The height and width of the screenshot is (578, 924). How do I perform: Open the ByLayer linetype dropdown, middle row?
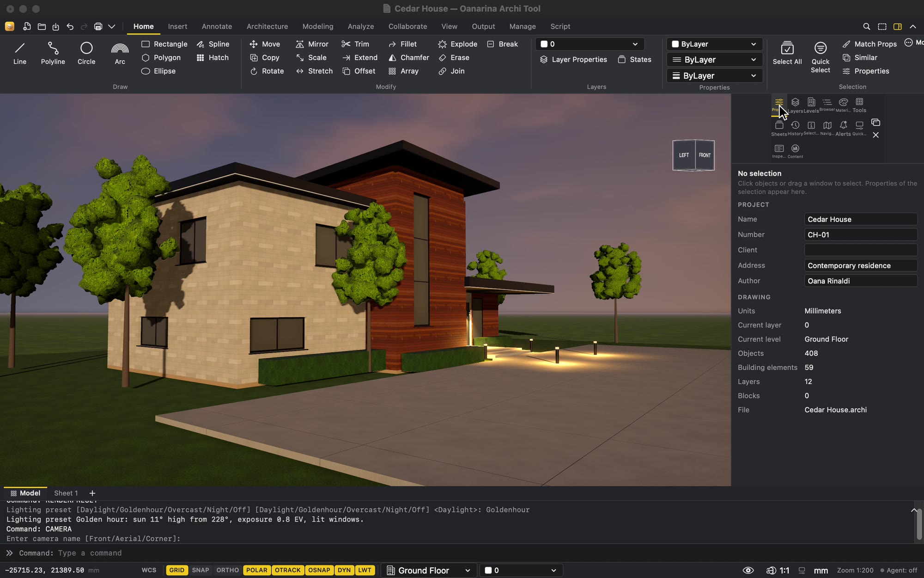(714, 60)
